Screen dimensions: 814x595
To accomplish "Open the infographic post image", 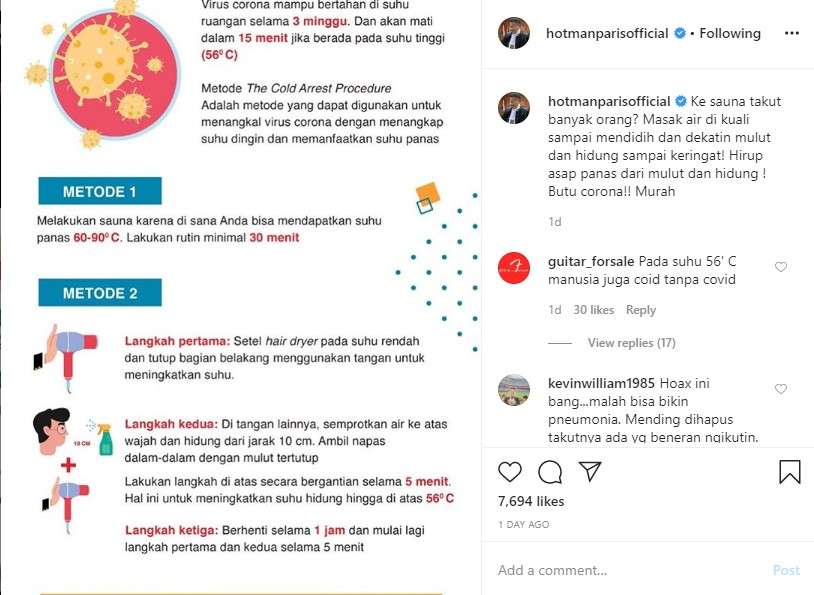I will 240,298.
